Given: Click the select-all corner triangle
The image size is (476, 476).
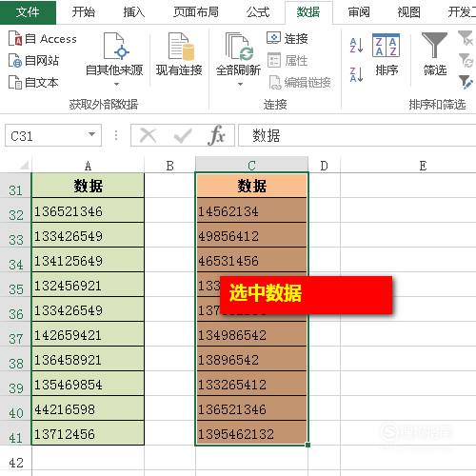Looking at the screenshot, I should click(x=24, y=165).
